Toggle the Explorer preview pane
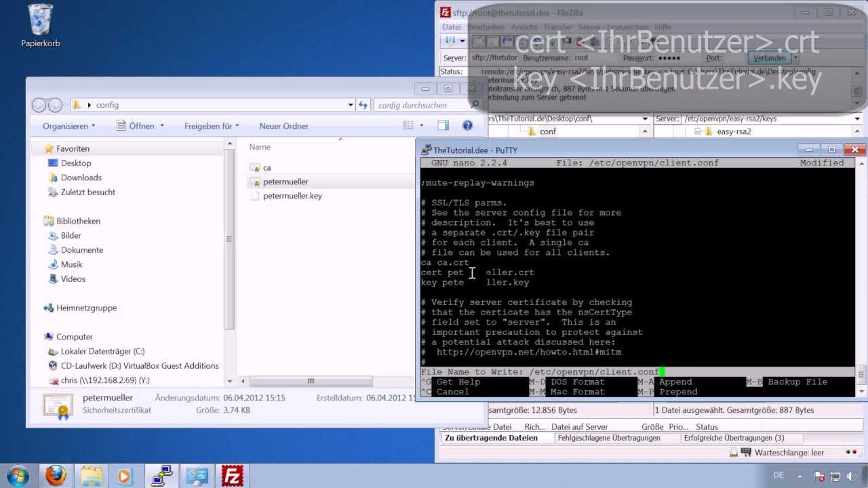 [443, 125]
